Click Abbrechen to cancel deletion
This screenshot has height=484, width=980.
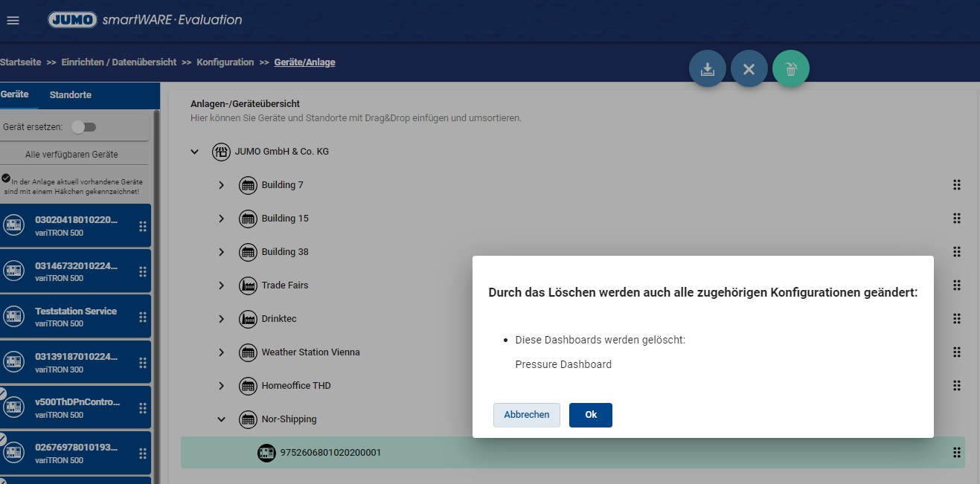(x=526, y=415)
